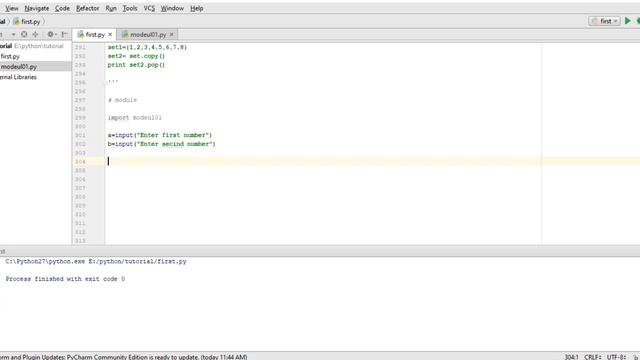Click line number 301 in the gutter

80,135
